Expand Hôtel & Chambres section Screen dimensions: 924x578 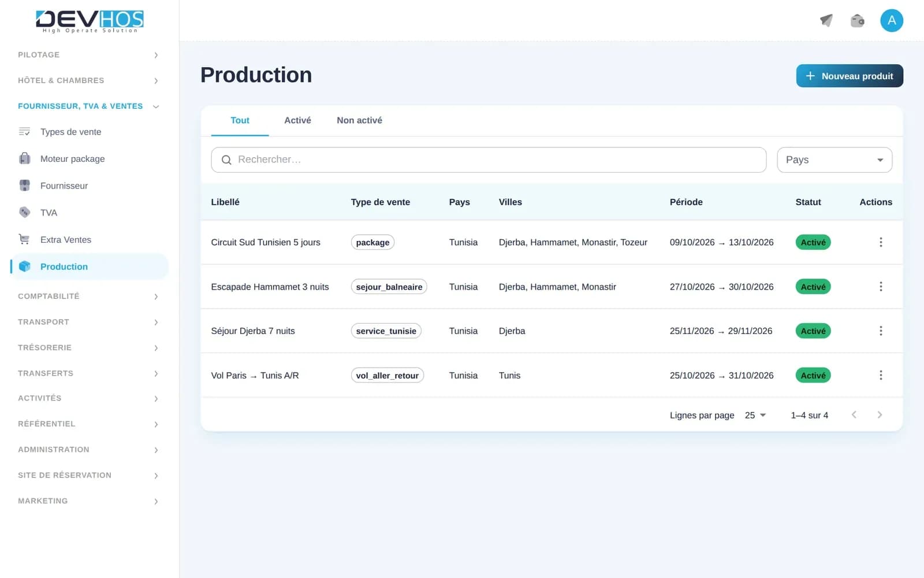click(88, 80)
